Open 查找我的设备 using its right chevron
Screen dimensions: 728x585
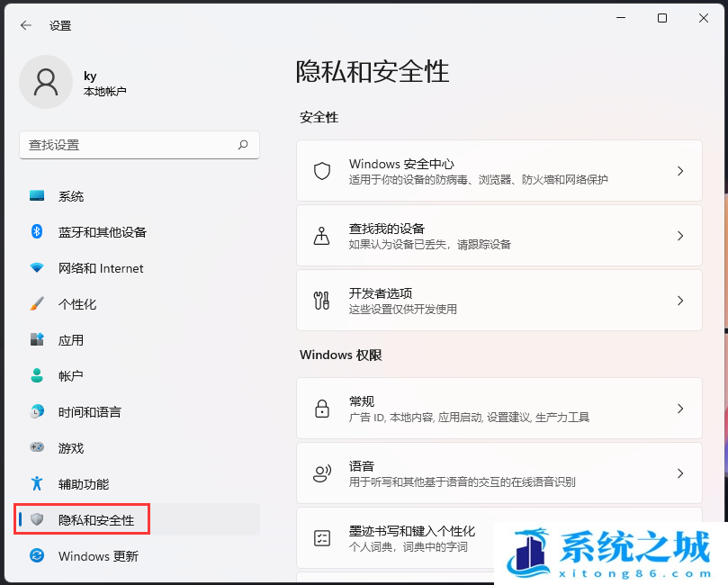tap(680, 236)
